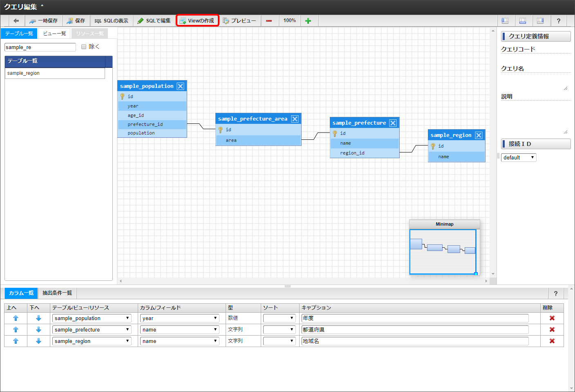Edit the 都道府県 caption field

pyautogui.click(x=415, y=329)
